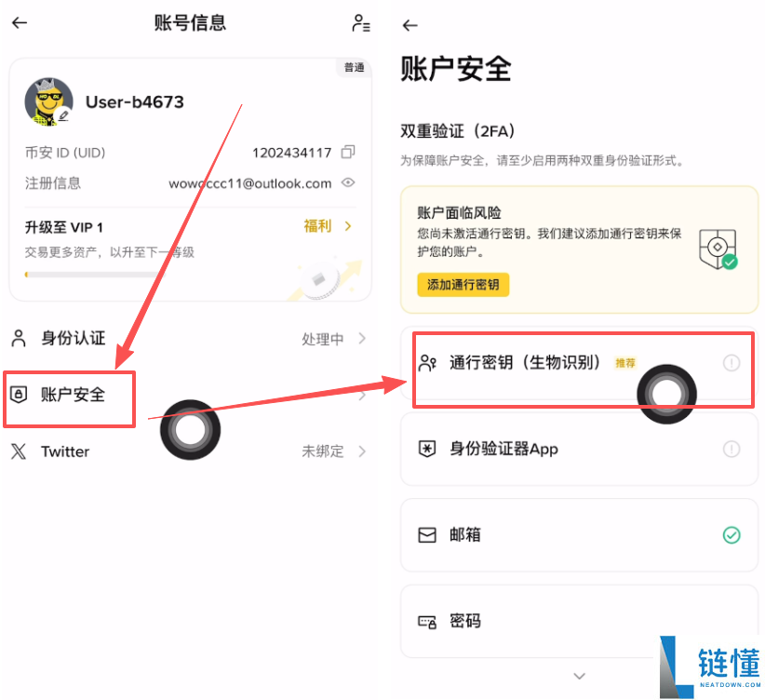
Task: Click the green check beside 邮箱
Action: click(731, 535)
